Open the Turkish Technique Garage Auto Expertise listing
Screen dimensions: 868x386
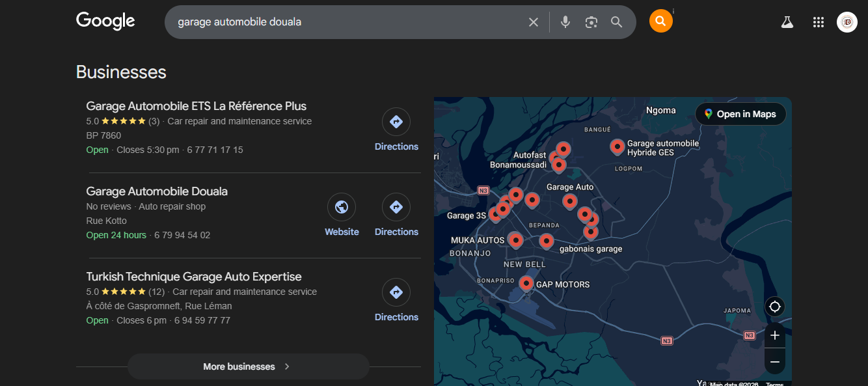coord(194,277)
